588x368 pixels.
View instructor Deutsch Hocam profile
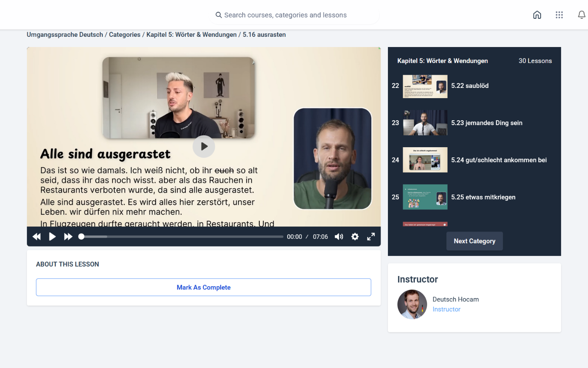(455, 299)
